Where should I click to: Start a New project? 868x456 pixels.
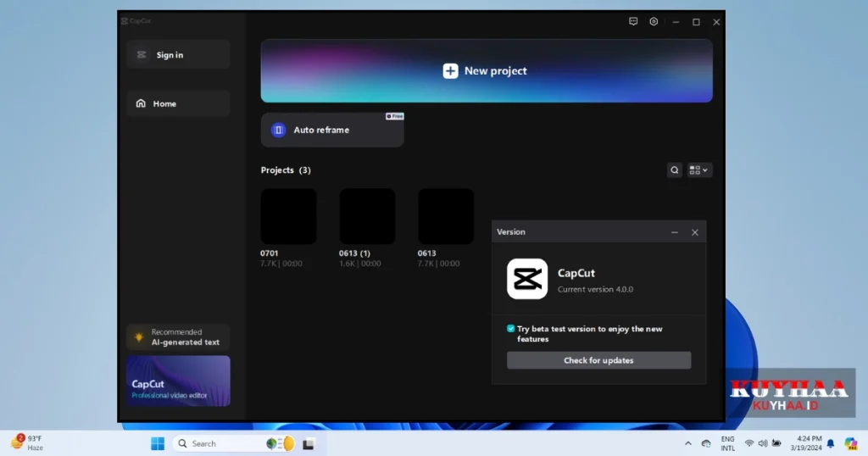click(x=486, y=71)
